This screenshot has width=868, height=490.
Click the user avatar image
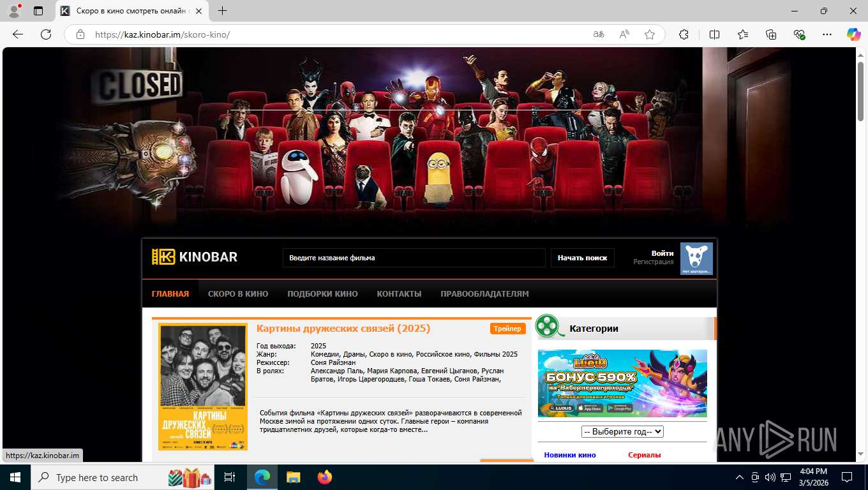(696, 258)
